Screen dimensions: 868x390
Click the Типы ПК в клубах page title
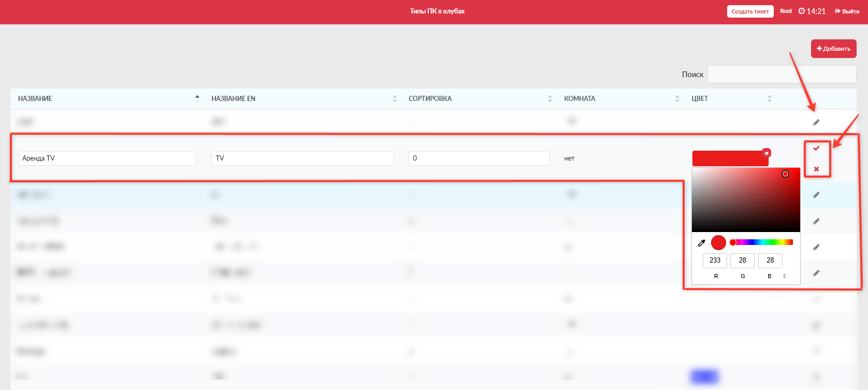(437, 11)
